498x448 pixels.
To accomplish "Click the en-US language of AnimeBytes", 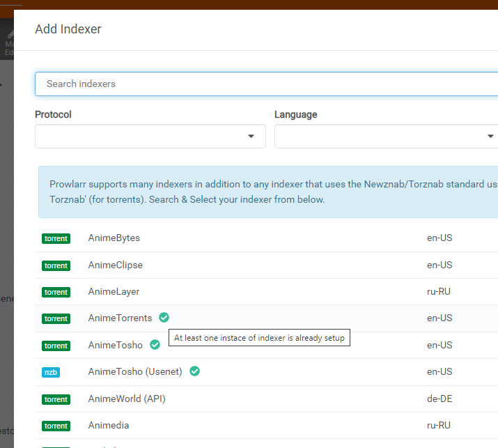I will point(439,238).
